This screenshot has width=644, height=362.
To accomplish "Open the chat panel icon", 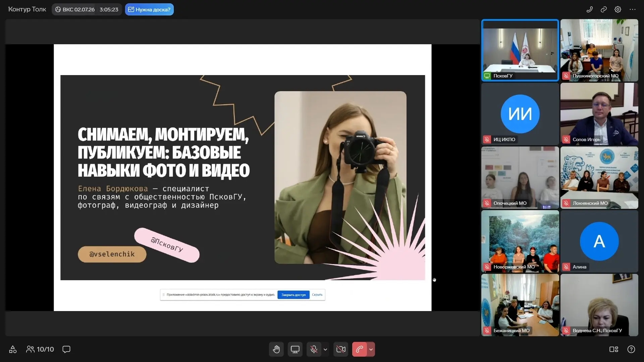I will coord(66,349).
